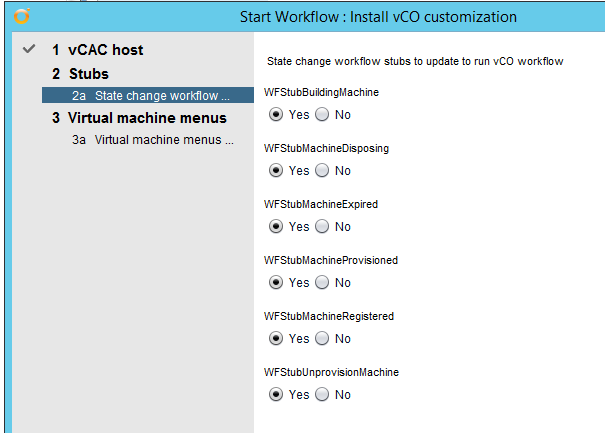Screen dimensions: 605x433
Task: Set WFStubMachineExpired to No
Action: click(322, 226)
